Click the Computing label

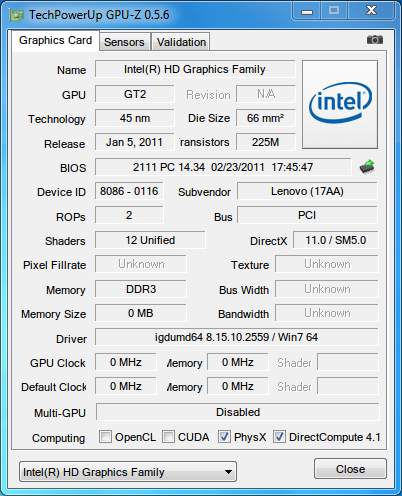coord(58,438)
